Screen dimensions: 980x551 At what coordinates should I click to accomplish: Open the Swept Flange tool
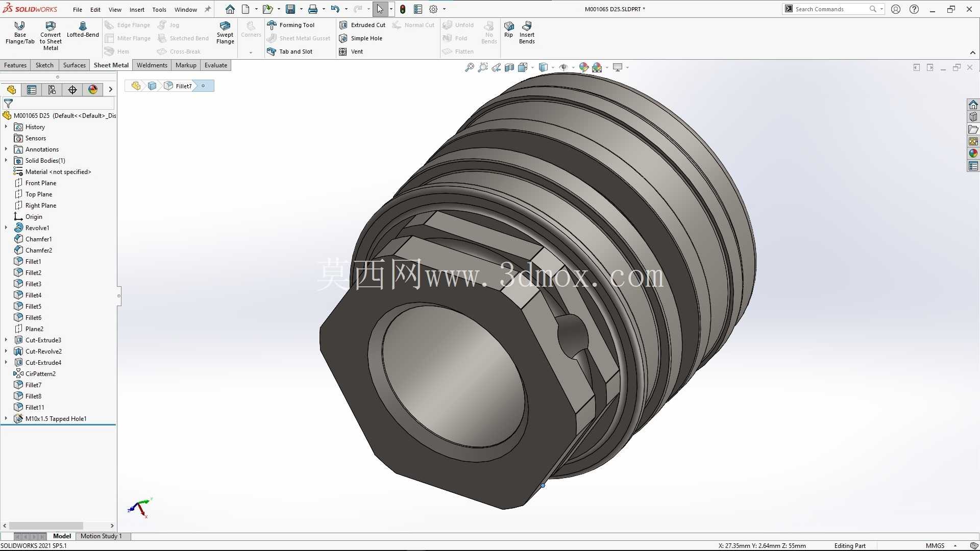[225, 33]
